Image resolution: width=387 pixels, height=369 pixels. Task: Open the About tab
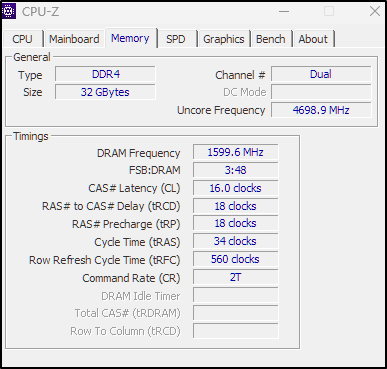coord(313,39)
